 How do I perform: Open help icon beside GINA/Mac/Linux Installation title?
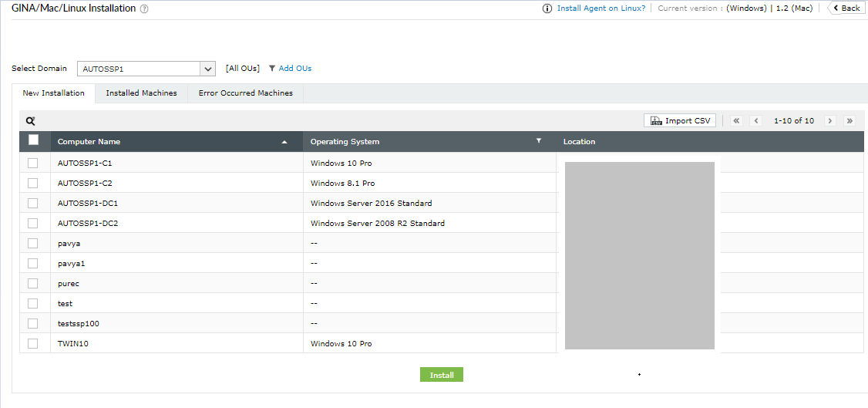coord(144,8)
